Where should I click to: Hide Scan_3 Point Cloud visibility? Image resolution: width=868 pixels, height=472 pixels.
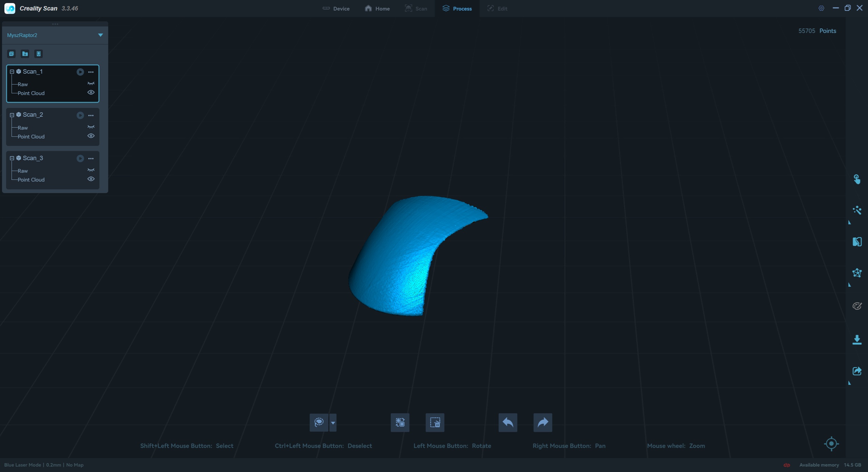coord(91,179)
